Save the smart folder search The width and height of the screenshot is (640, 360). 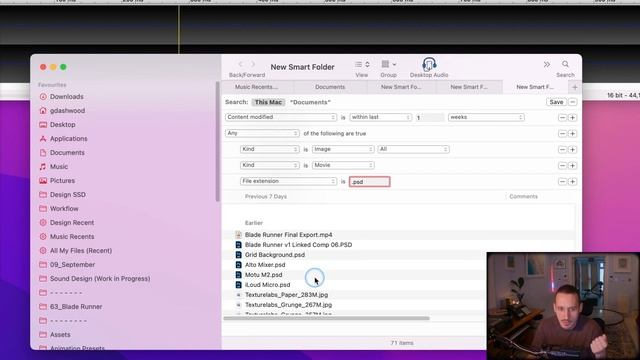(x=556, y=102)
